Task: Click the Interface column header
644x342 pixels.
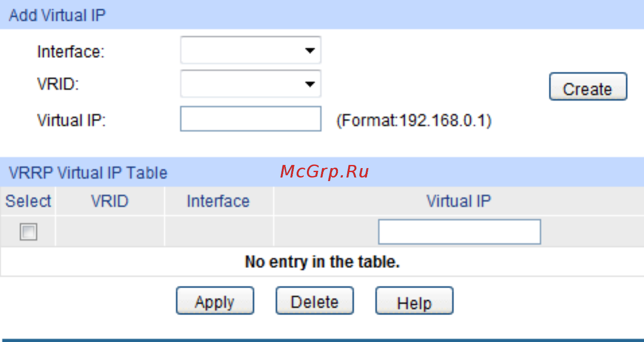Action: point(219,201)
